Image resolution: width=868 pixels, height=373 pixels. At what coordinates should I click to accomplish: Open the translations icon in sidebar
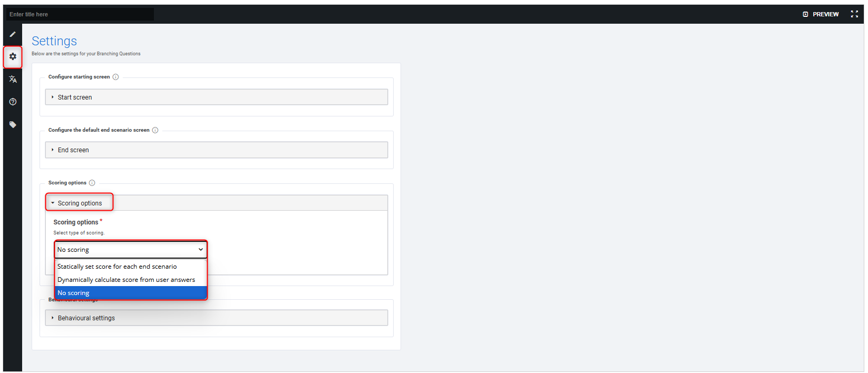(13, 79)
